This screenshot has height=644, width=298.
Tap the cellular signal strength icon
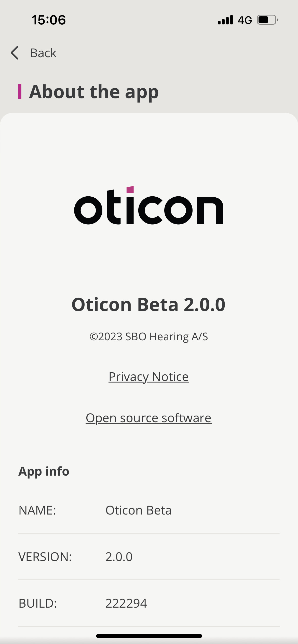coord(225,20)
